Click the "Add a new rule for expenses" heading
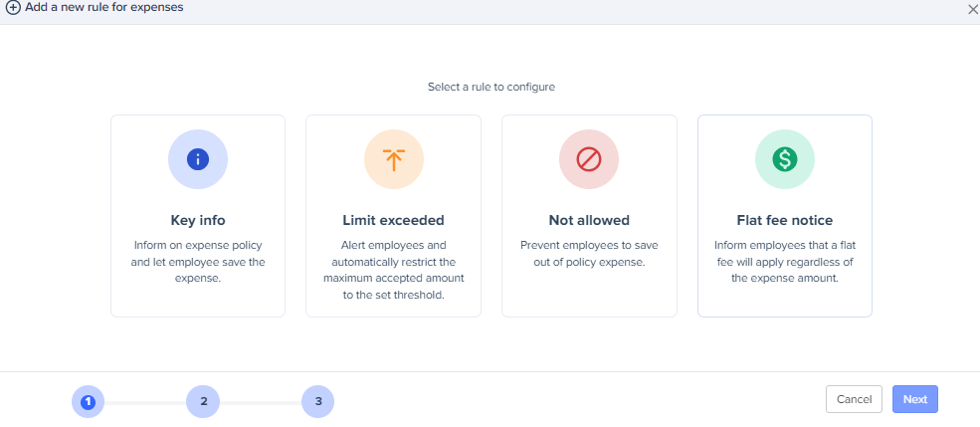980x427 pixels. tap(103, 8)
